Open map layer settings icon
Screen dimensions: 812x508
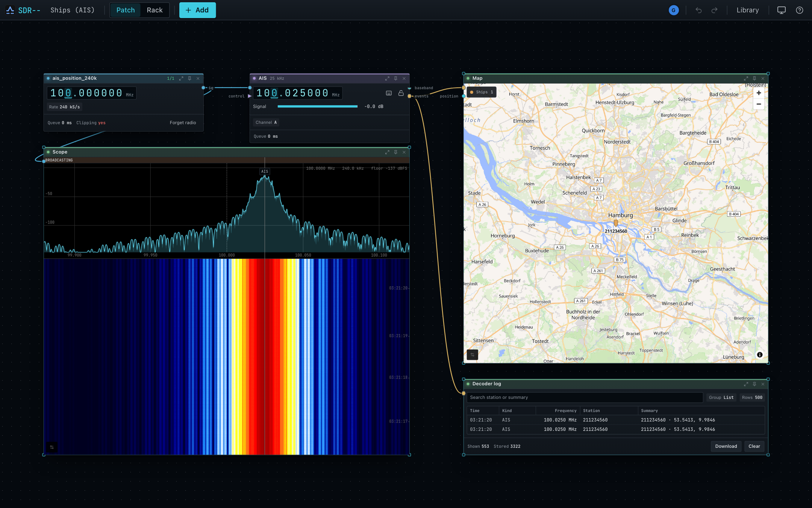pos(473,354)
